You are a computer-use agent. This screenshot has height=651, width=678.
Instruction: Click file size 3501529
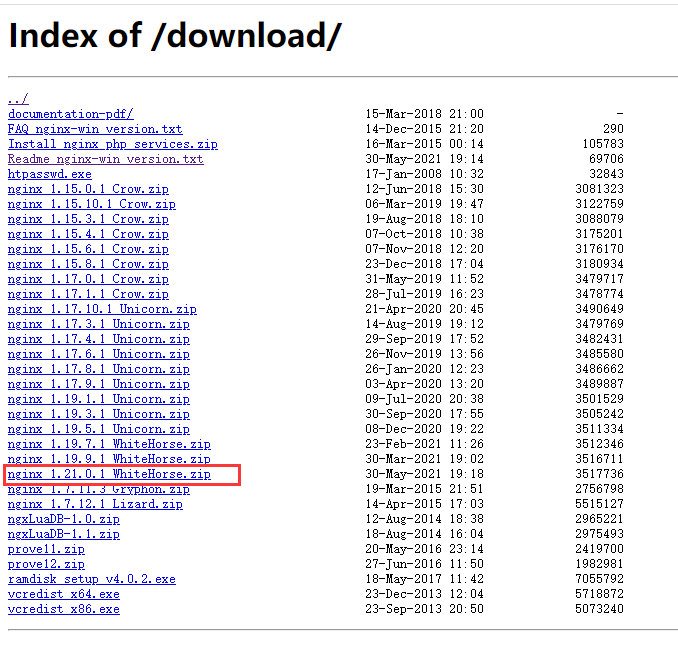(x=599, y=399)
